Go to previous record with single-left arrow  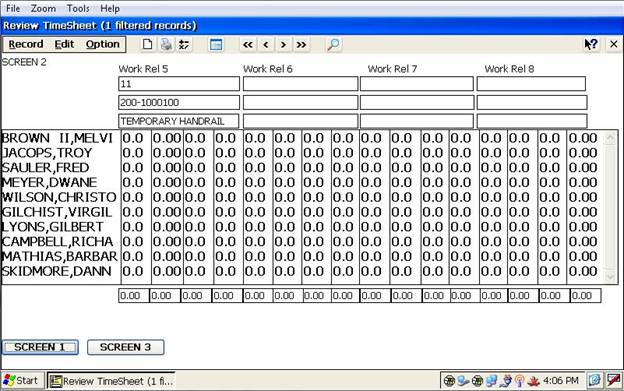(x=265, y=45)
